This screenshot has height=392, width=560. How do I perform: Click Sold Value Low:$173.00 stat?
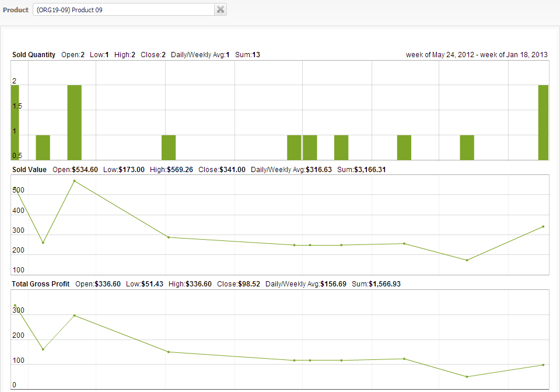click(x=124, y=170)
